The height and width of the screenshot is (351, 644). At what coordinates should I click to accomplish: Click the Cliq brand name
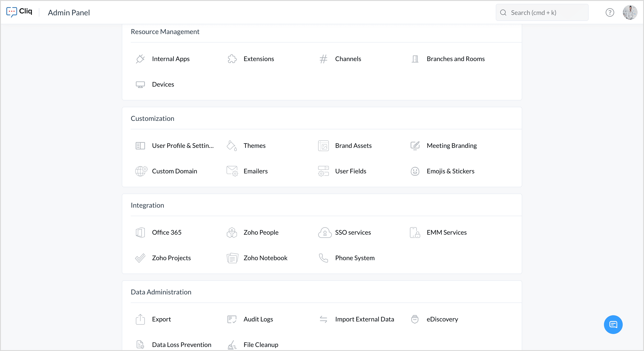pos(26,11)
